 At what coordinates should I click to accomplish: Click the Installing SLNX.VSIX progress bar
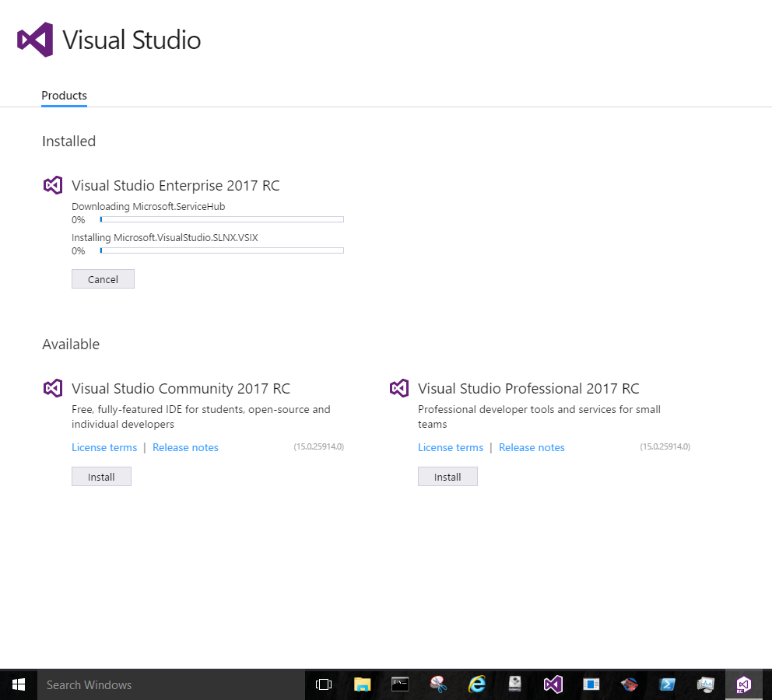click(222, 250)
